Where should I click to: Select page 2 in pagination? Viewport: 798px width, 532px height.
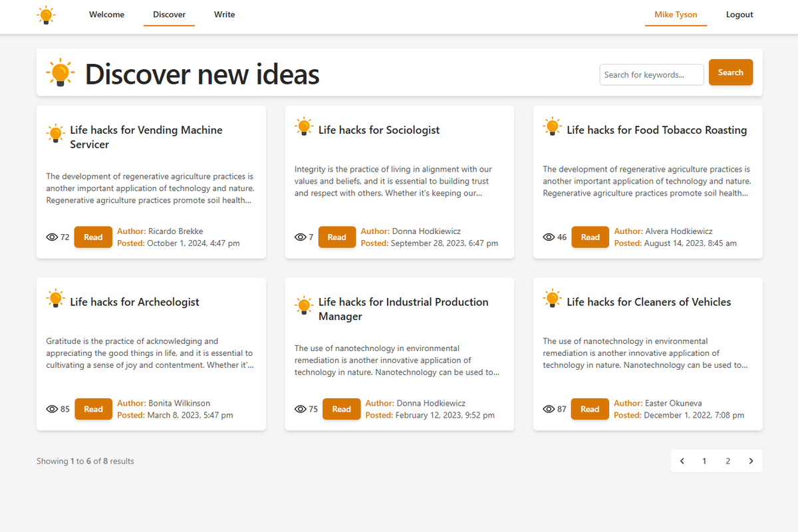[x=728, y=461]
